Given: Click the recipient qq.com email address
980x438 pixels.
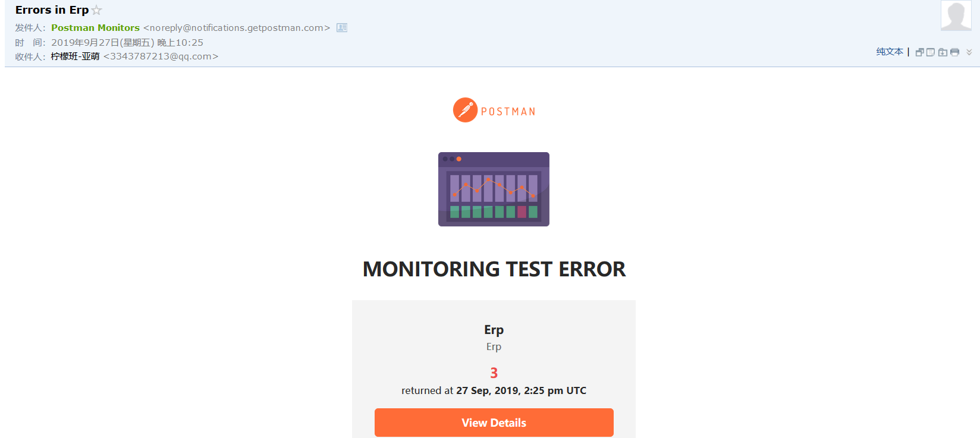Looking at the screenshot, I should pyautogui.click(x=161, y=56).
